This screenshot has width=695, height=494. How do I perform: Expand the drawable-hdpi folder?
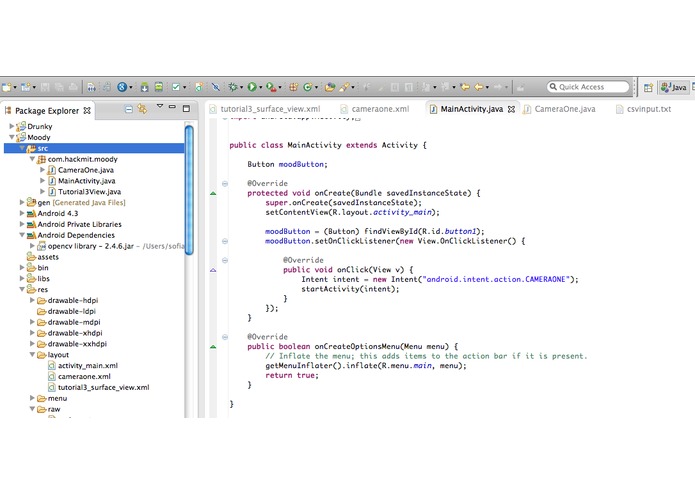pyautogui.click(x=32, y=300)
